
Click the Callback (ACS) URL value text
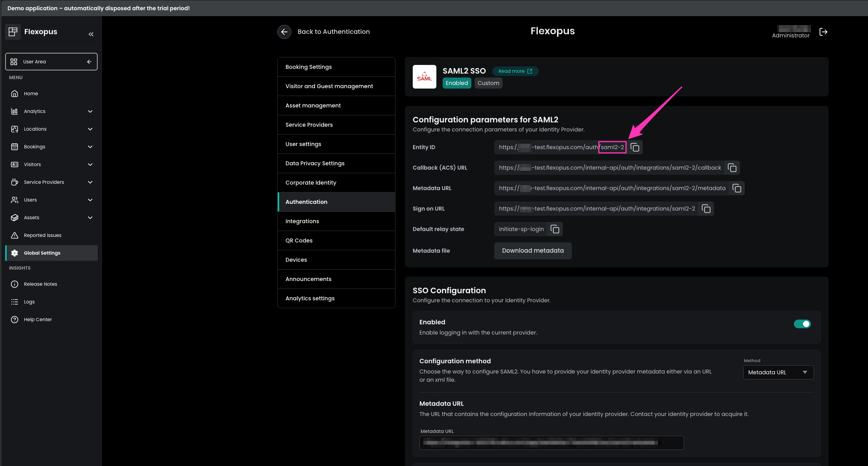click(610, 168)
